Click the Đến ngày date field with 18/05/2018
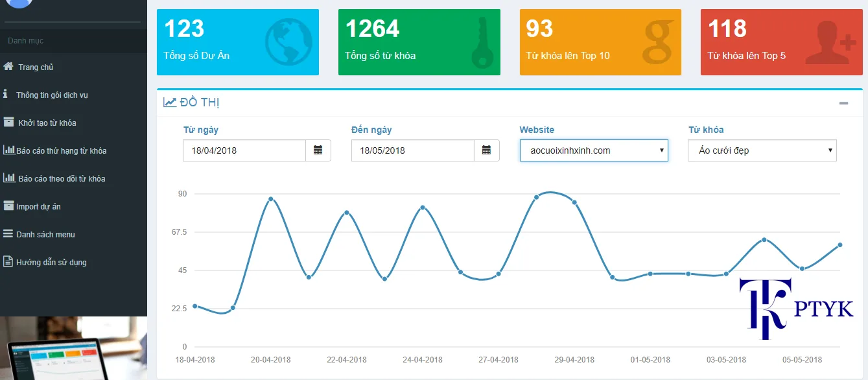This screenshot has width=868, height=380. pos(413,150)
